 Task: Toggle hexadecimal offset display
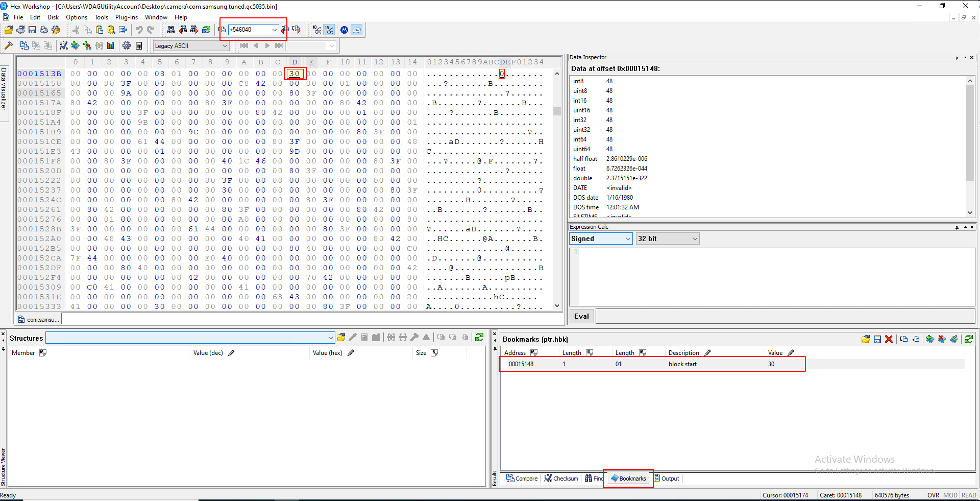330,30
